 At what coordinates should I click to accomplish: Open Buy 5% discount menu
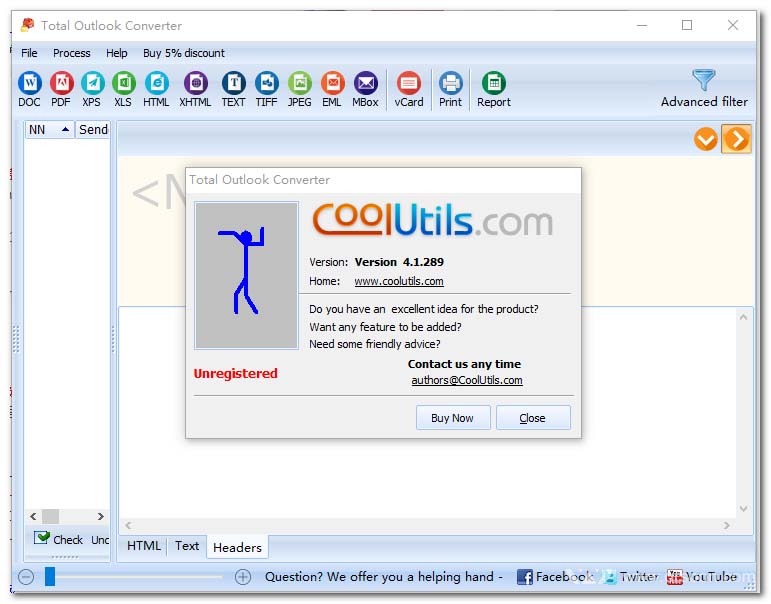(183, 53)
